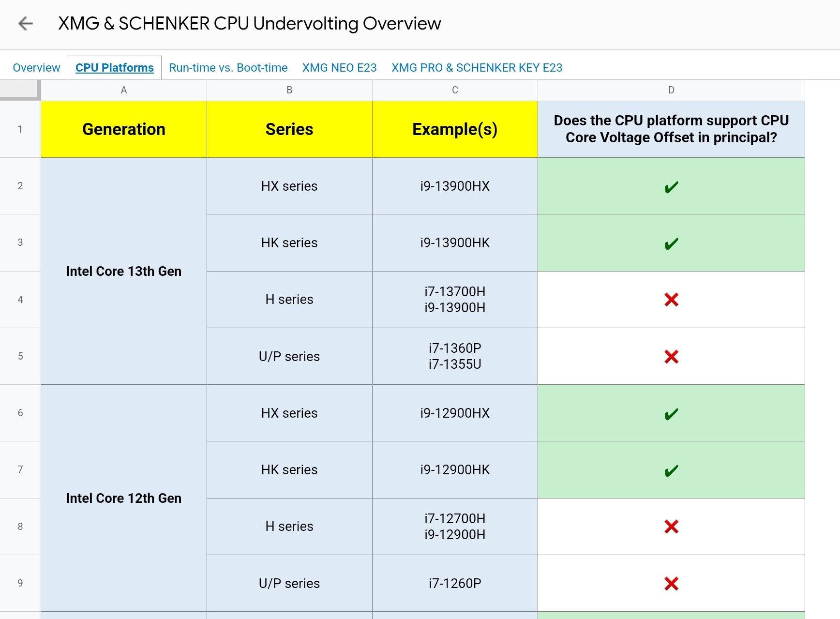Click green checkmark for i9-12900HK
Viewport: 840px width, 619px height.
click(671, 470)
